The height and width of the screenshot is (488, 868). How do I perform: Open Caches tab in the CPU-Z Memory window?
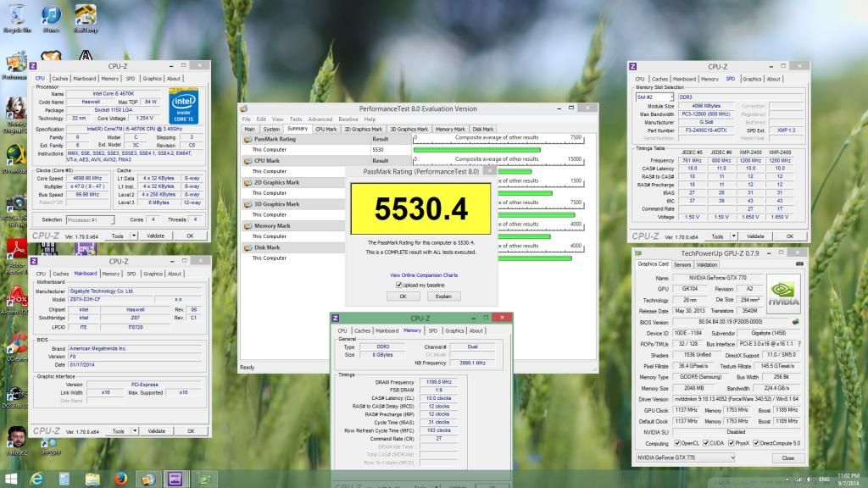pos(362,330)
